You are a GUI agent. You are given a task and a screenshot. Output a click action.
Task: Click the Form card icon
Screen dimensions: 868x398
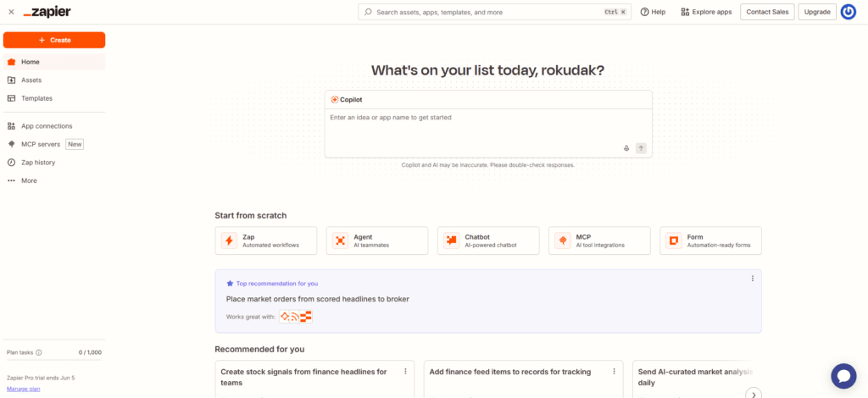point(674,240)
